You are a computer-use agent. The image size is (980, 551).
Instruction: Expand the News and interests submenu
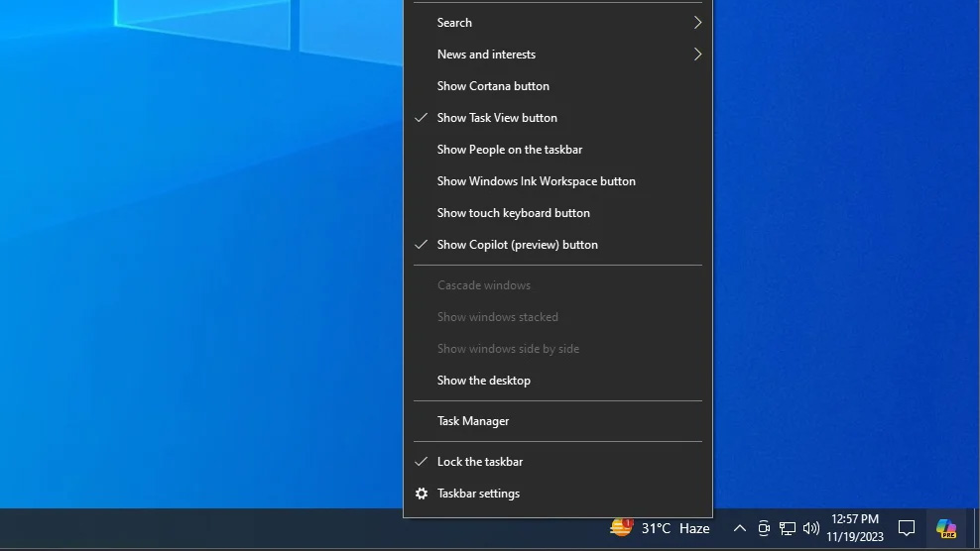pyautogui.click(x=557, y=55)
